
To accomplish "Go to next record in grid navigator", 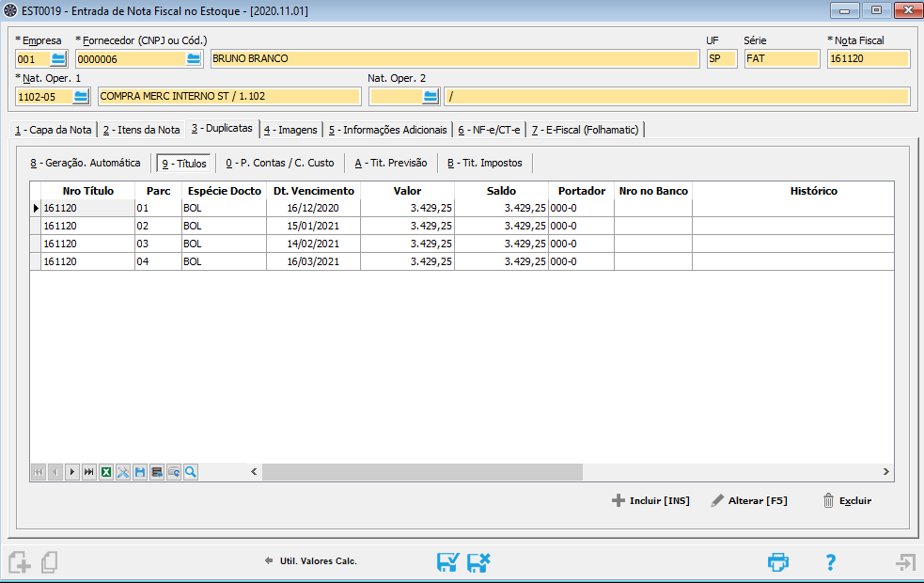I will [71, 472].
